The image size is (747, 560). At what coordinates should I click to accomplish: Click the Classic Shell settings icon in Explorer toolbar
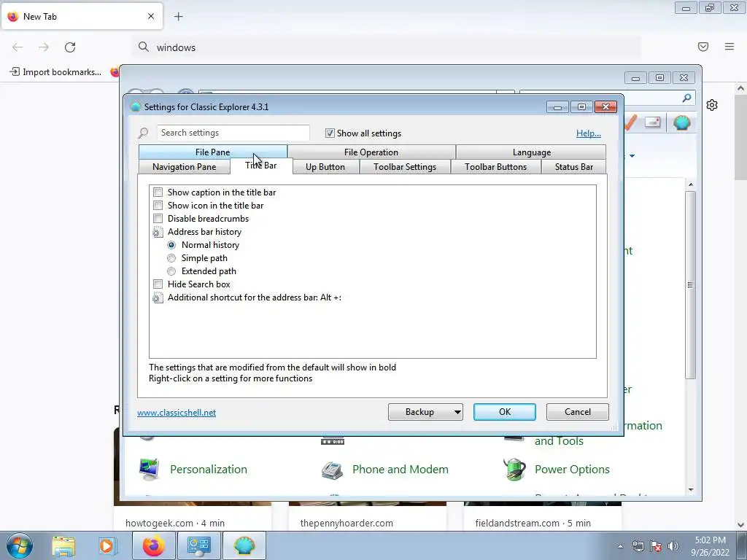(682, 122)
